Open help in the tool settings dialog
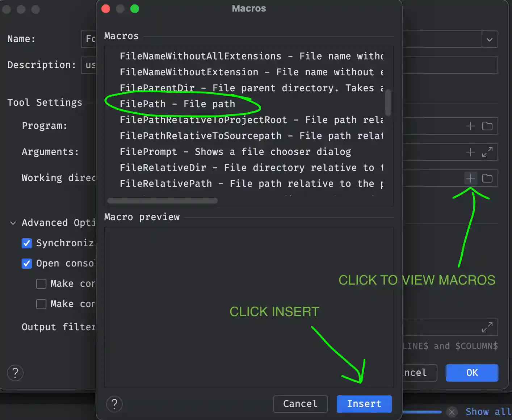This screenshot has width=512, height=420. (15, 373)
